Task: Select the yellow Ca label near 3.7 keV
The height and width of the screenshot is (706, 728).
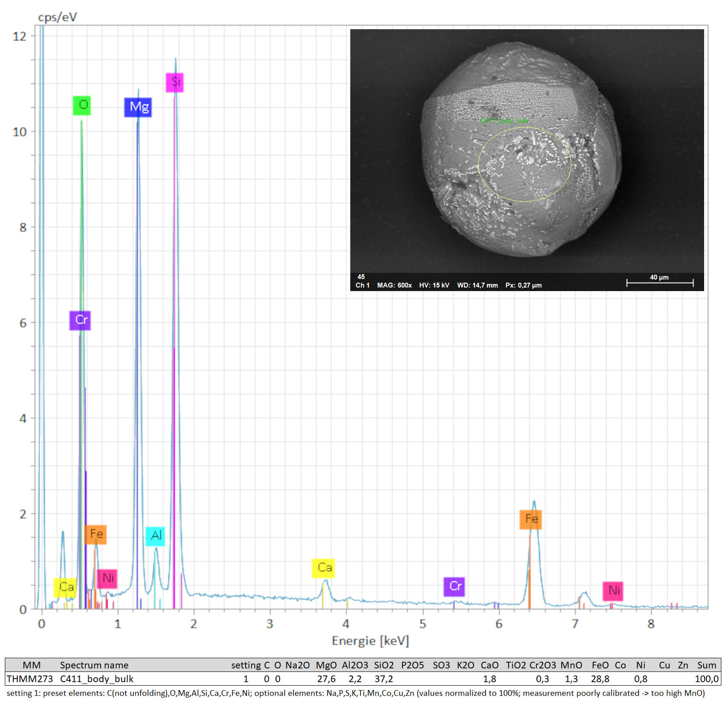Action: click(x=323, y=568)
